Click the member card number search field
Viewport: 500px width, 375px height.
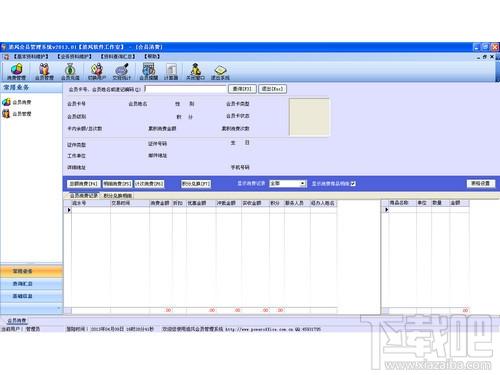[x=185, y=89]
